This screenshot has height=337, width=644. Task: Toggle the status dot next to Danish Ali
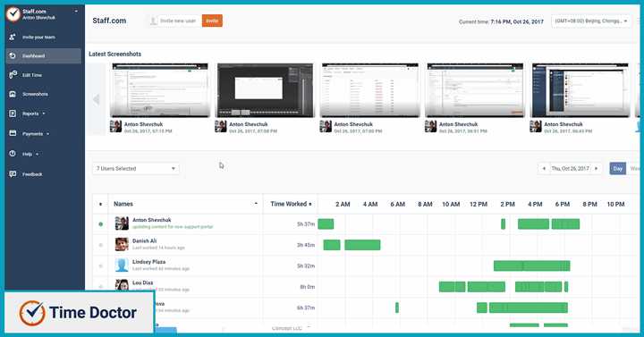(x=100, y=245)
